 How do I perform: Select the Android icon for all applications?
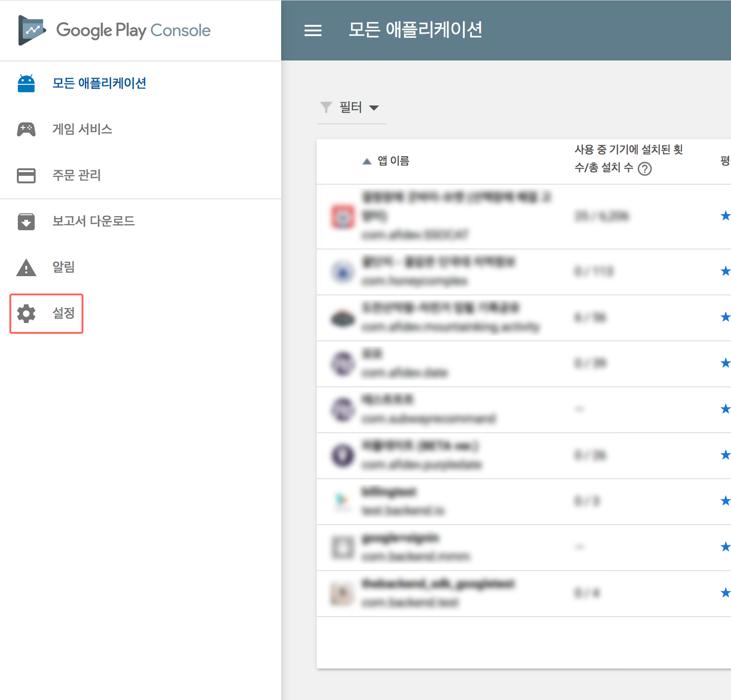pyautogui.click(x=26, y=83)
